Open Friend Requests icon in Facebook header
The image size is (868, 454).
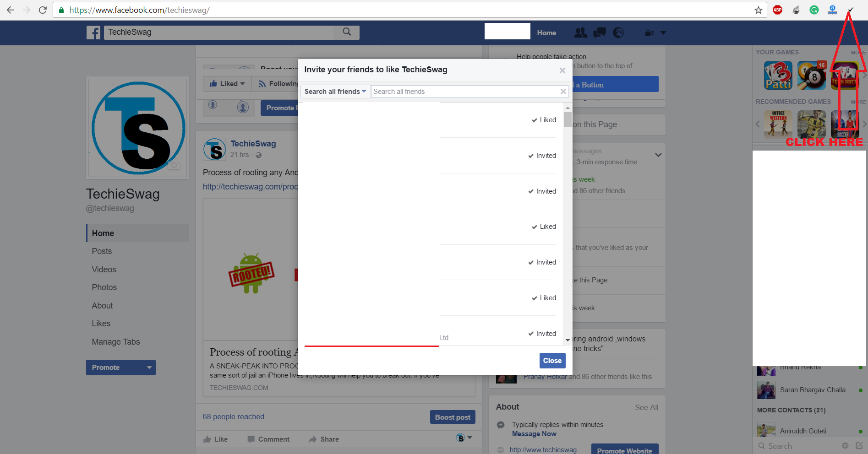coord(580,32)
